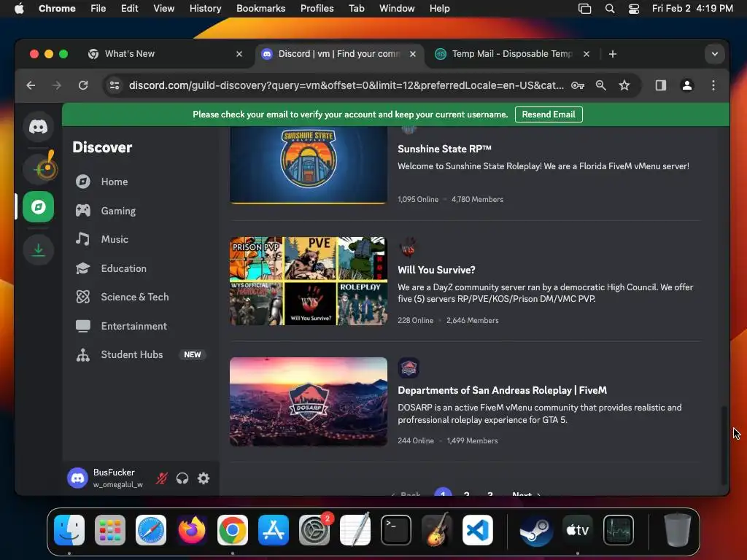Switch to What's New tab
The width and height of the screenshot is (747, 560).
pyautogui.click(x=166, y=54)
